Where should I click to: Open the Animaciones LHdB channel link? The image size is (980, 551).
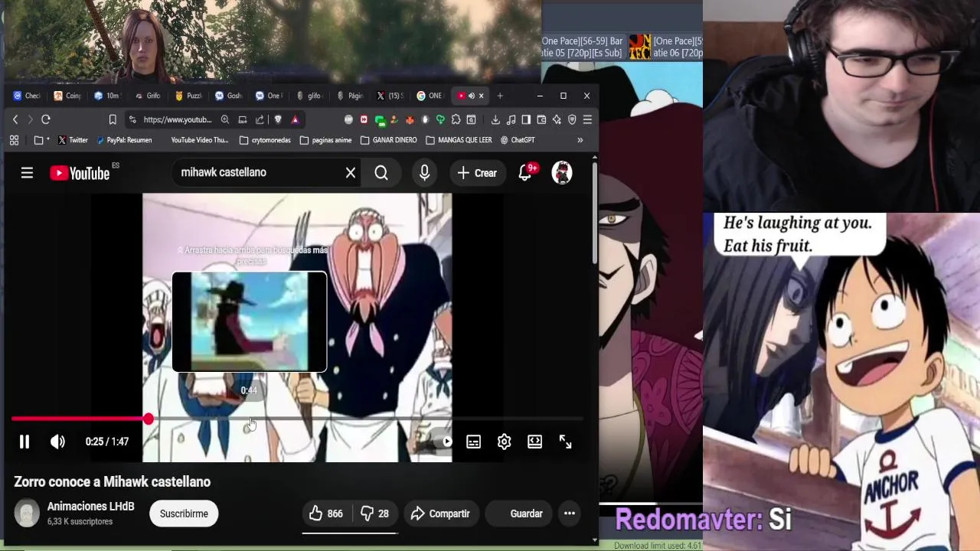click(90, 507)
